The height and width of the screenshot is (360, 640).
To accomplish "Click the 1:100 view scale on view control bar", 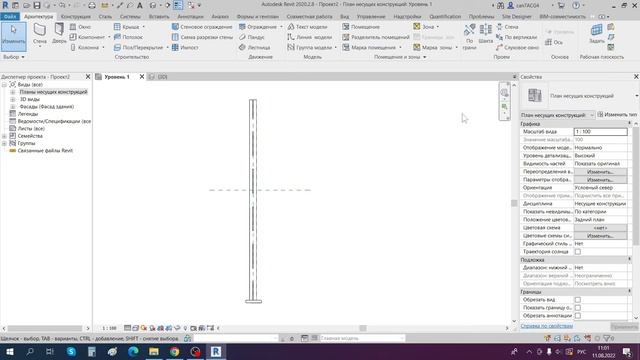I will 109,328.
